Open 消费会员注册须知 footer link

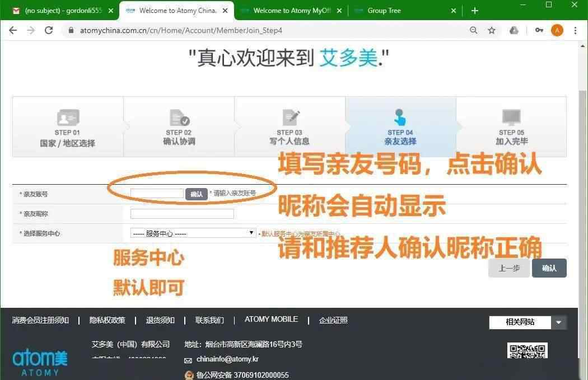point(40,320)
